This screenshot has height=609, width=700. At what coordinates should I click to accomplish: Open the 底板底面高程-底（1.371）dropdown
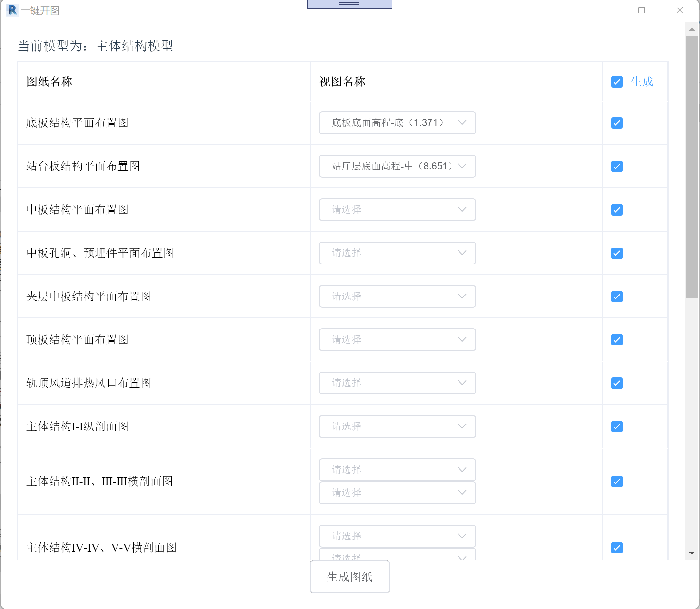click(397, 123)
